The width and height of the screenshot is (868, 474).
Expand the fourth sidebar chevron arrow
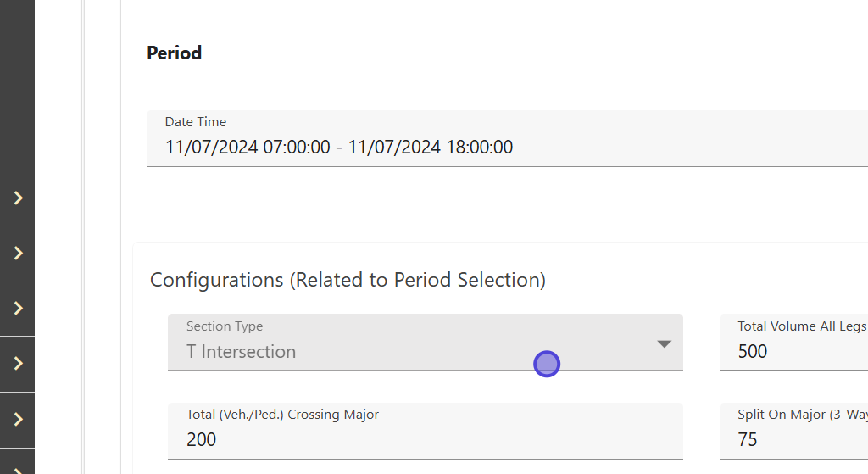18,364
